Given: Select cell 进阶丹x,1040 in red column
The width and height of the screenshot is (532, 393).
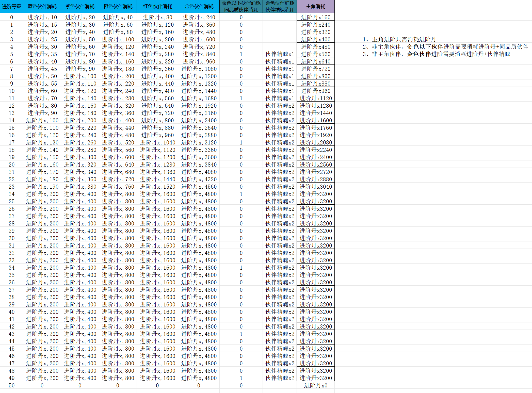Looking at the screenshot, I should (x=157, y=142).
